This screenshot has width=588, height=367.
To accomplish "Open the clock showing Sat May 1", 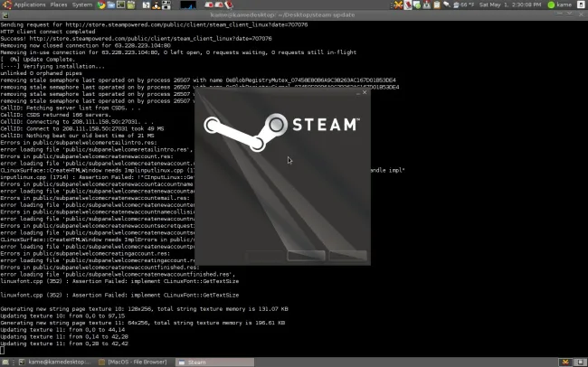I will click(510, 5).
